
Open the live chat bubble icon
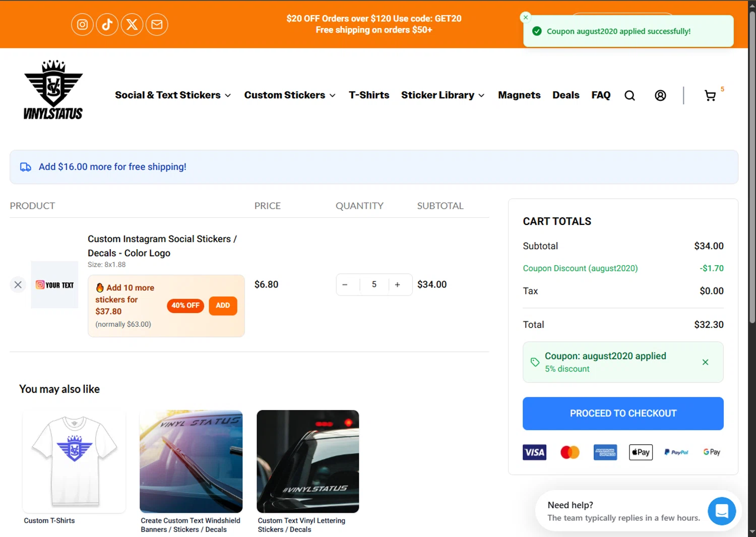coord(722,511)
